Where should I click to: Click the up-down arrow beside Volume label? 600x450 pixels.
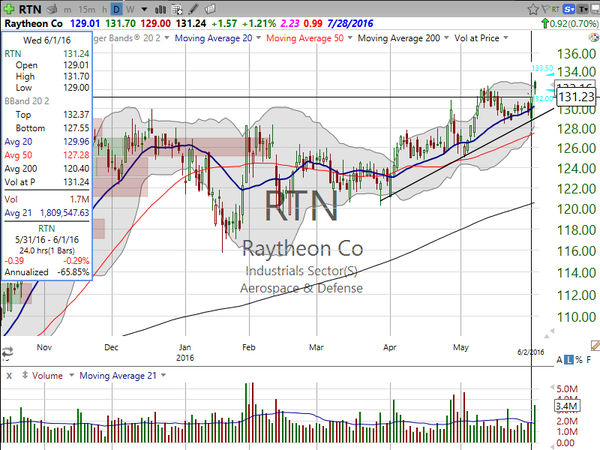click(x=25, y=375)
